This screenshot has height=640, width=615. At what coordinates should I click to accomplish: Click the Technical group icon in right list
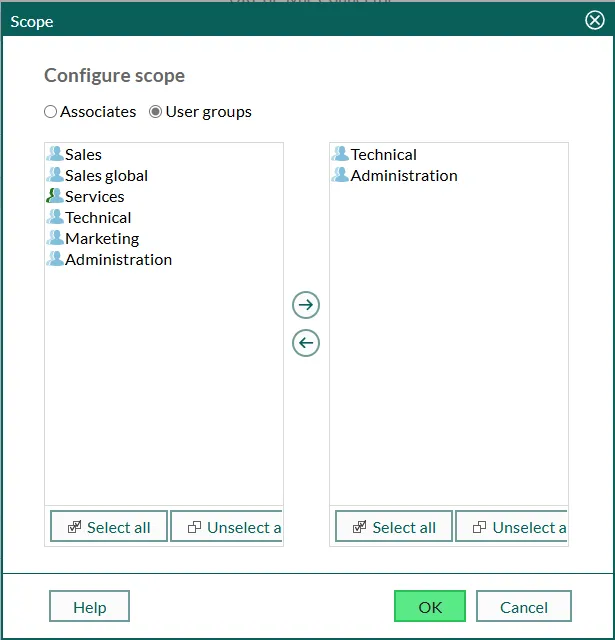click(340, 154)
